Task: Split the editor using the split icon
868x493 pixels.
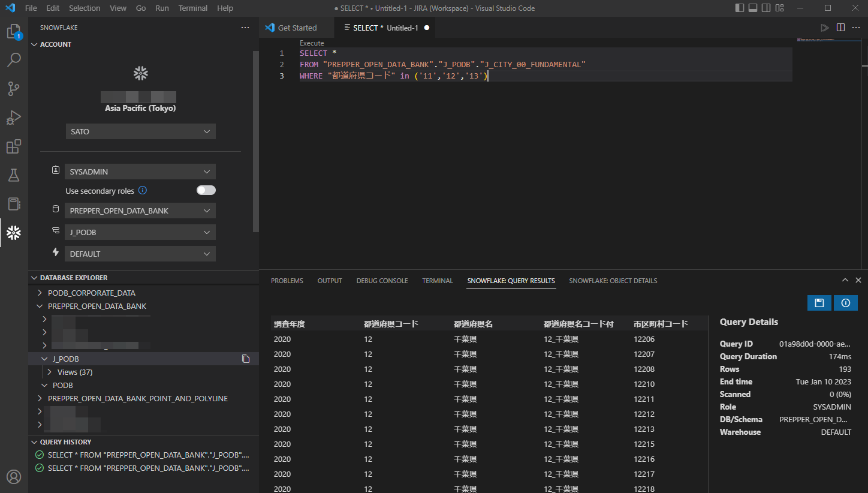Action: click(x=842, y=27)
